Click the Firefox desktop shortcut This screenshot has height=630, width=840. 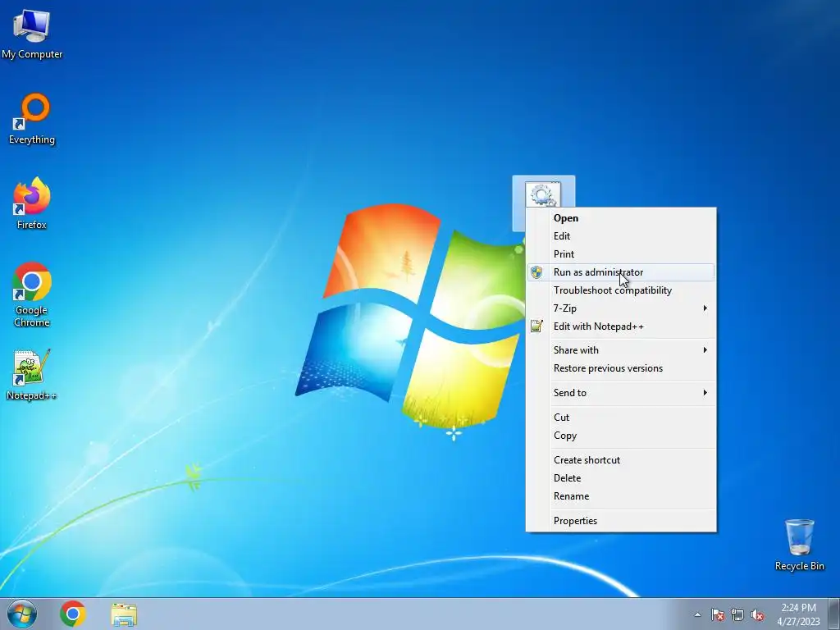pyautogui.click(x=32, y=203)
